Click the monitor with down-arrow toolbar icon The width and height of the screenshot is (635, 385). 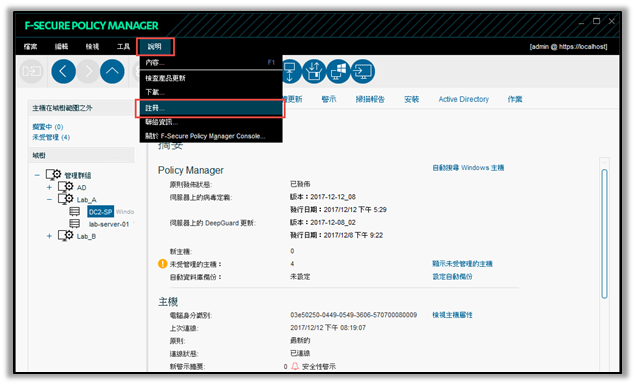click(290, 71)
